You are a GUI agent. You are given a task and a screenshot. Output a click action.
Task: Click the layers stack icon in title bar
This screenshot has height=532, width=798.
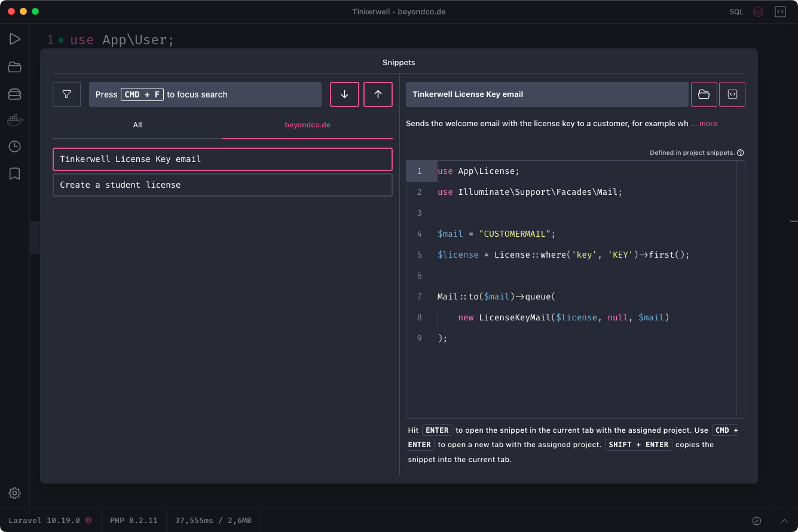pyautogui.click(x=758, y=11)
